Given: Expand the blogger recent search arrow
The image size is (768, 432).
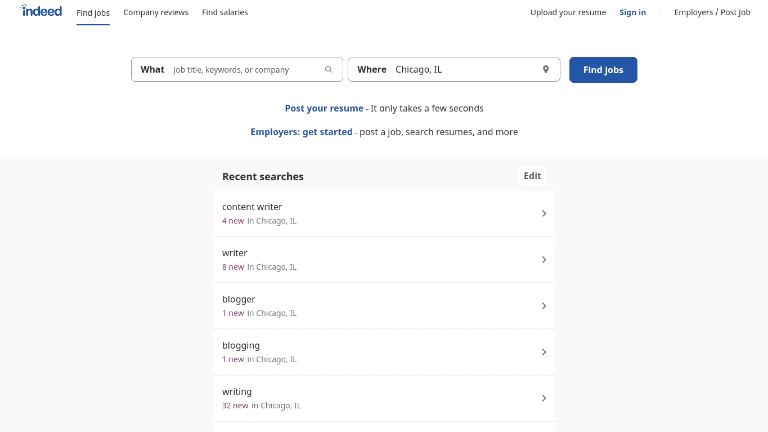Looking at the screenshot, I should [x=543, y=306].
